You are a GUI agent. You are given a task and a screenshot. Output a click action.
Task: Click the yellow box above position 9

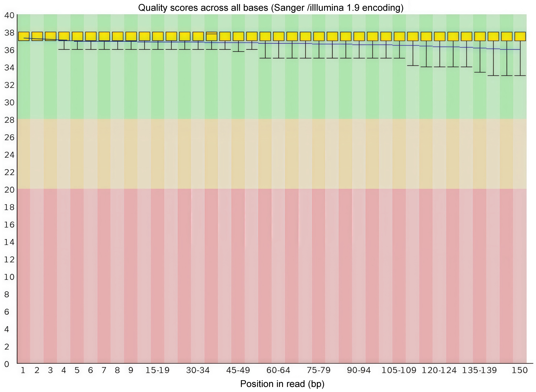131,36
